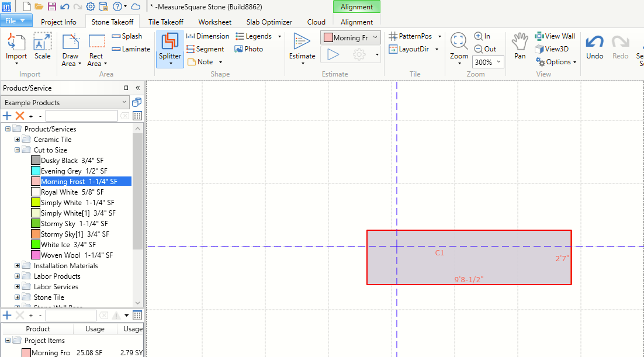Expand the Labor Products folder

click(18, 276)
